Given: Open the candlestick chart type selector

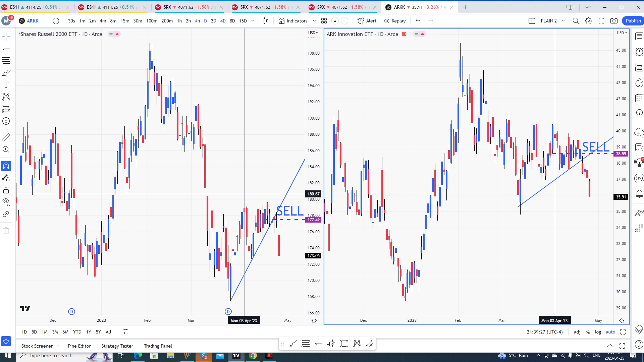Looking at the screenshot, I should [266, 21].
